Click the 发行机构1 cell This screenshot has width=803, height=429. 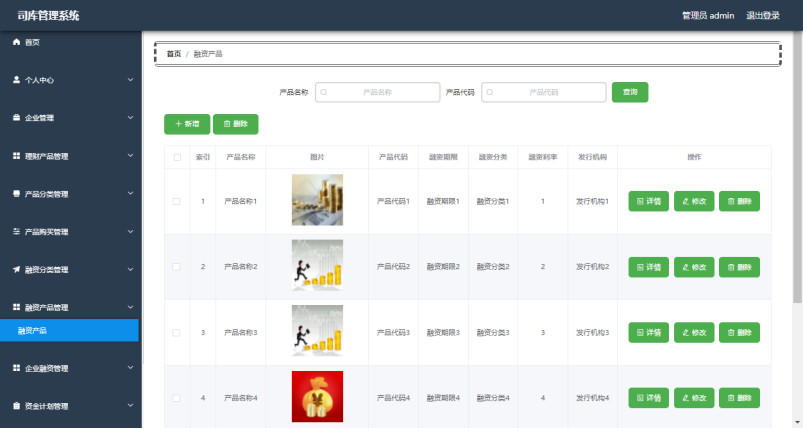(x=593, y=202)
